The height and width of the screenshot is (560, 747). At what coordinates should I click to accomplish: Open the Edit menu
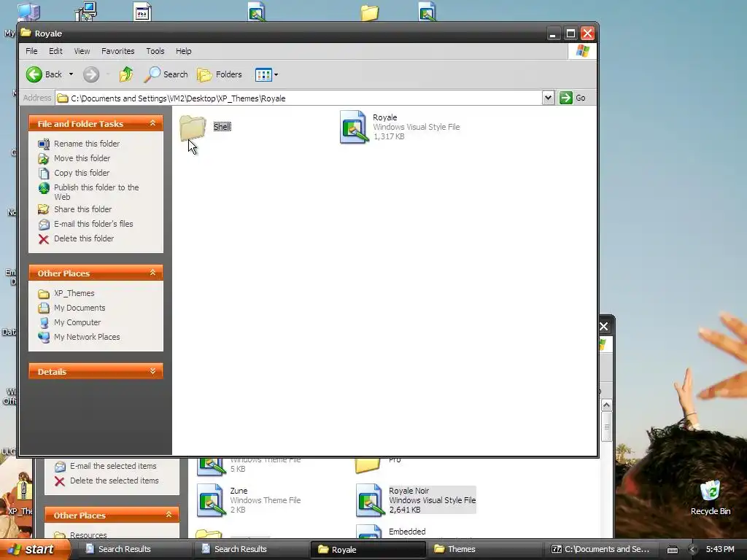pos(55,51)
